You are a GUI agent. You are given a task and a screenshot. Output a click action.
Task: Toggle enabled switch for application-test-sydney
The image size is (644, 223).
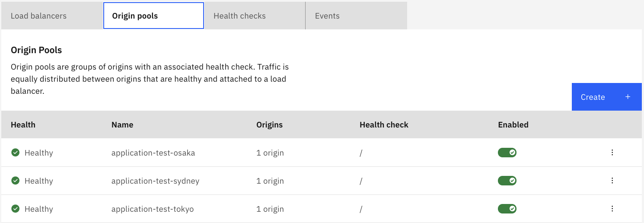click(x=507, y=181)
